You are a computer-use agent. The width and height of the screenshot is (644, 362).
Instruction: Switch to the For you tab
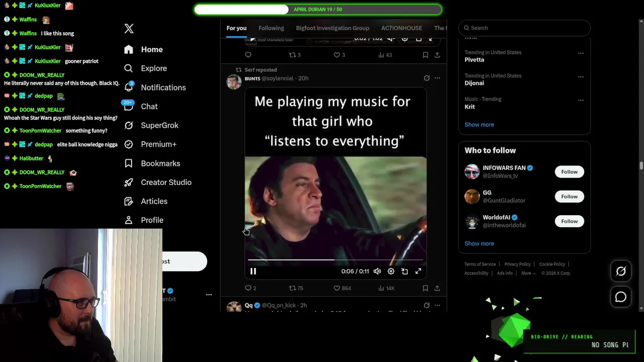click(236, 28)
